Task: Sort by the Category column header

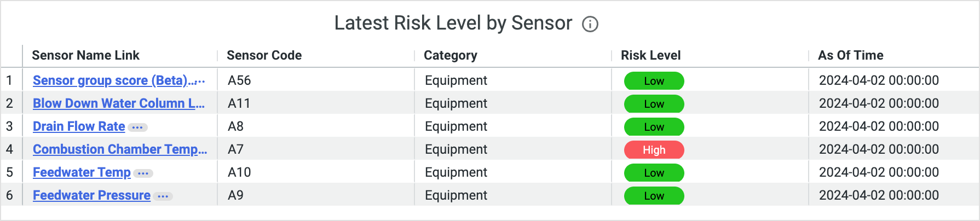Action: (x=450, y=55)
